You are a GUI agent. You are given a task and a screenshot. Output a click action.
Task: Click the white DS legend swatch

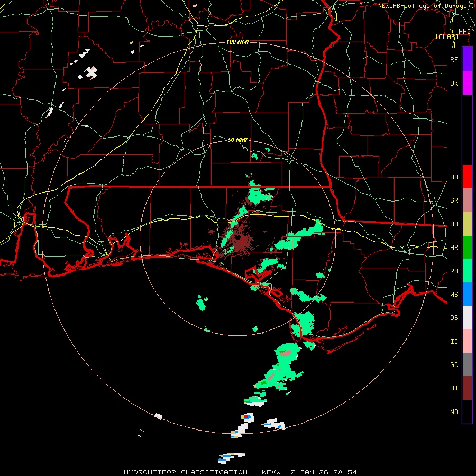point(467,317)
